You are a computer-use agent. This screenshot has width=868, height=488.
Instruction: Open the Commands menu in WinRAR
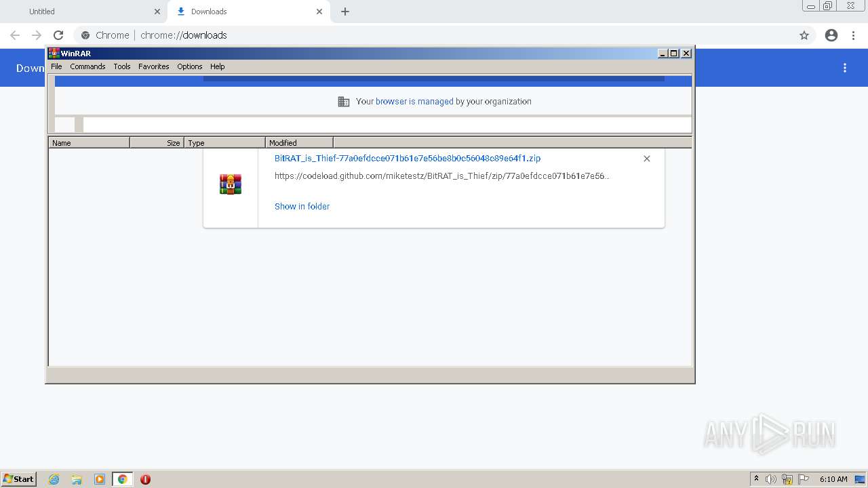[87, 66]
